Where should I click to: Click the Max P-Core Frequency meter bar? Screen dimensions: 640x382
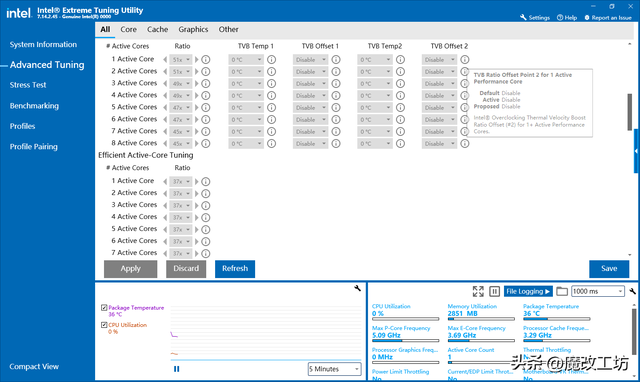(405, 340)
